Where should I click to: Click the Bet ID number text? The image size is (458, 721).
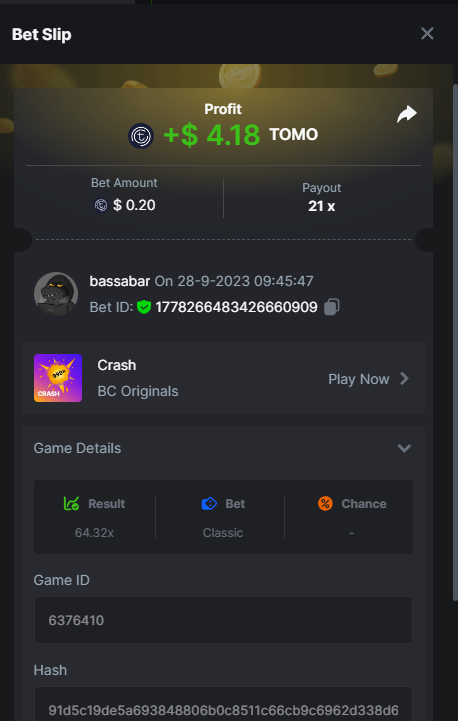click(x=236, y=307)
